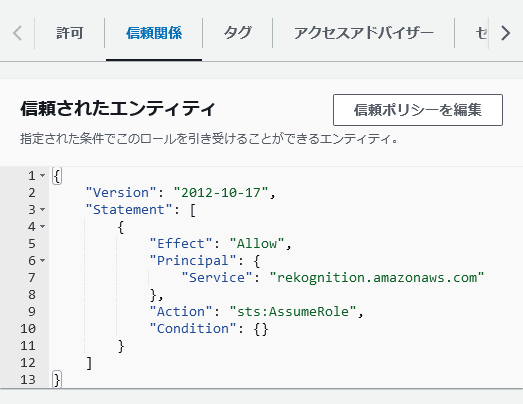Click the "sts:AssumeRole" value

[293, 312]
